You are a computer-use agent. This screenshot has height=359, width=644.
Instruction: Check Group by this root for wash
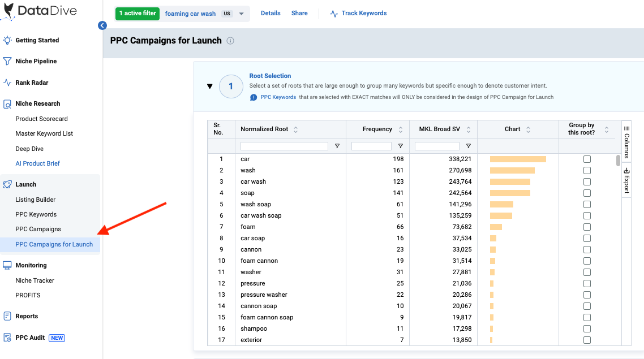pos(587,170)
